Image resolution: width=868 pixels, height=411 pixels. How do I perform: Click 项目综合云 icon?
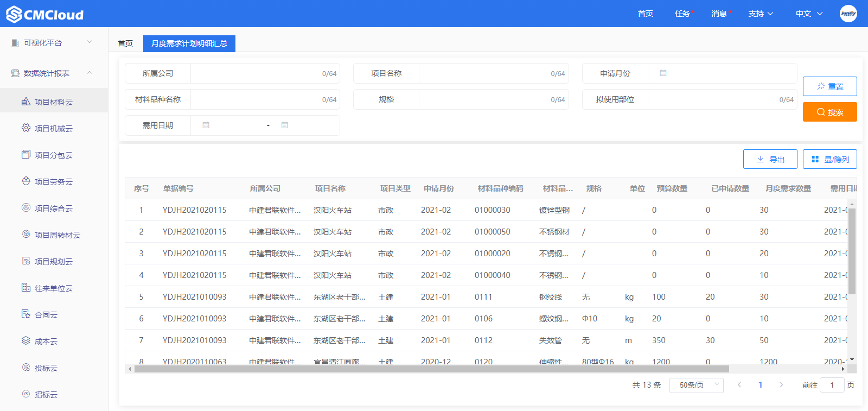[26, 208]
